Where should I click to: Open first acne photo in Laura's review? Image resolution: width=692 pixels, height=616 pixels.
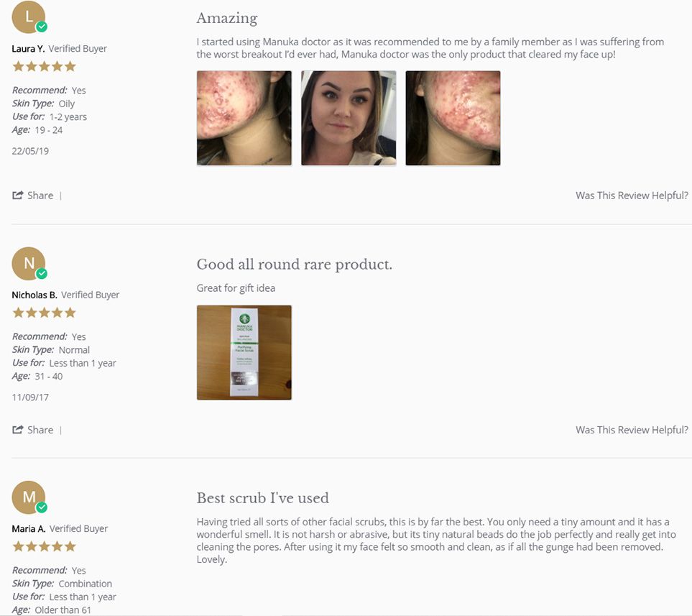click(x=244, y=118)
